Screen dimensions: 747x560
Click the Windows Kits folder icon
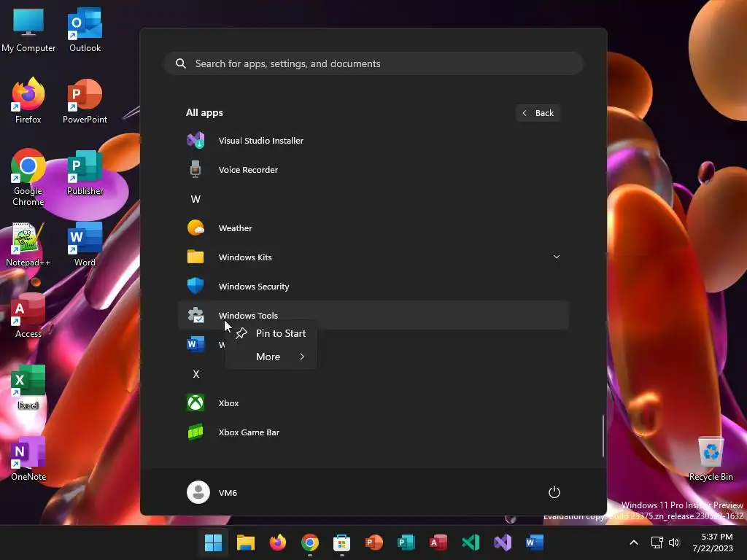pyautogui.click(x=196, y=257)
